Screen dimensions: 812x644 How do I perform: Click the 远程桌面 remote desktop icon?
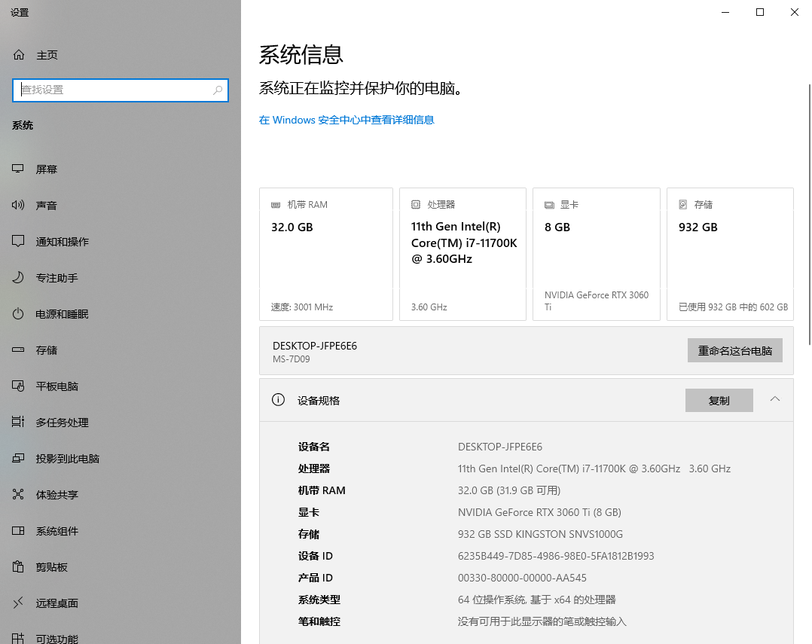click(19, 603)
